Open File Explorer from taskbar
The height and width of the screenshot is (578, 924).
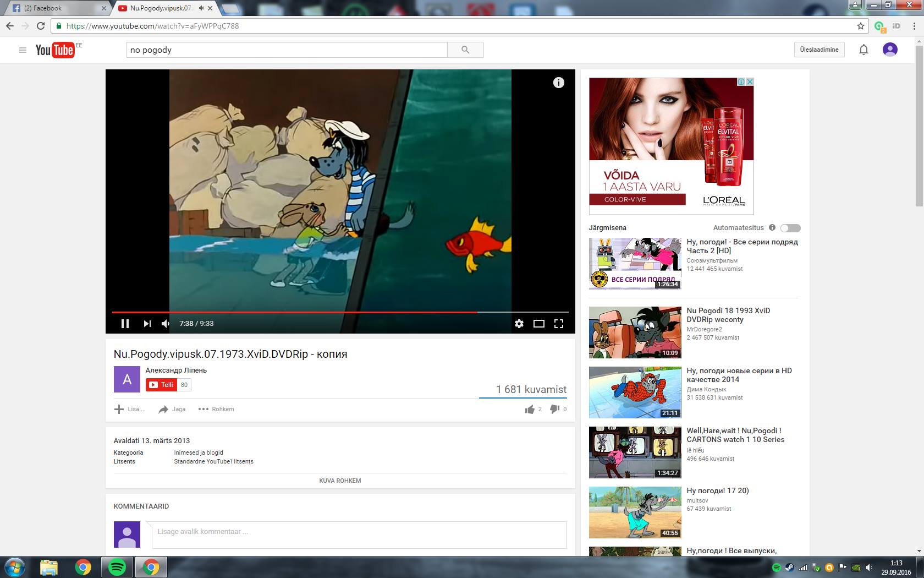click(49, 567)
